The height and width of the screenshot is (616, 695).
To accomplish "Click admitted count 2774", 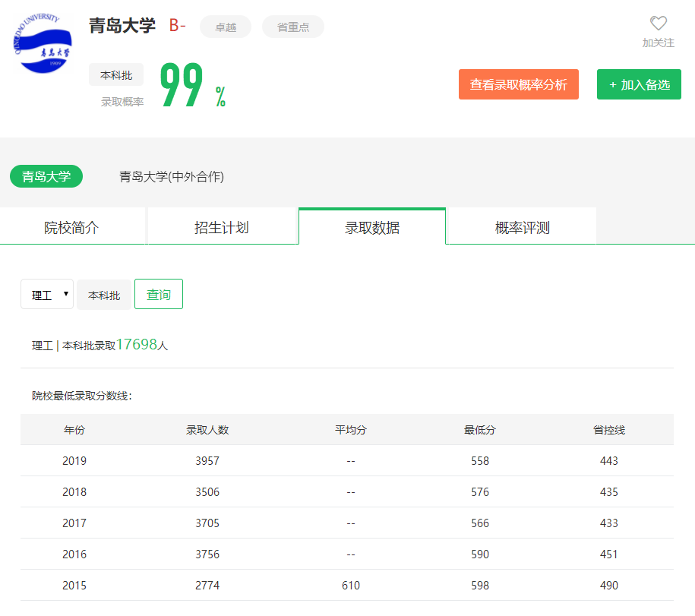I will 207,586.
